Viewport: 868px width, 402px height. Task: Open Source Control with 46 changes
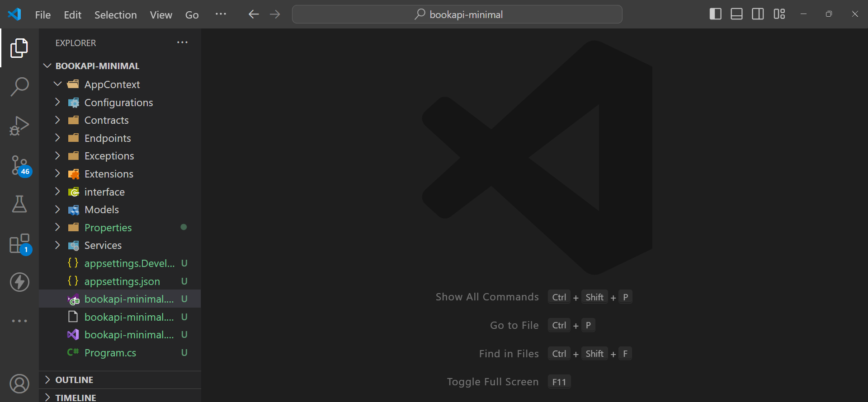tap(20, 166)
